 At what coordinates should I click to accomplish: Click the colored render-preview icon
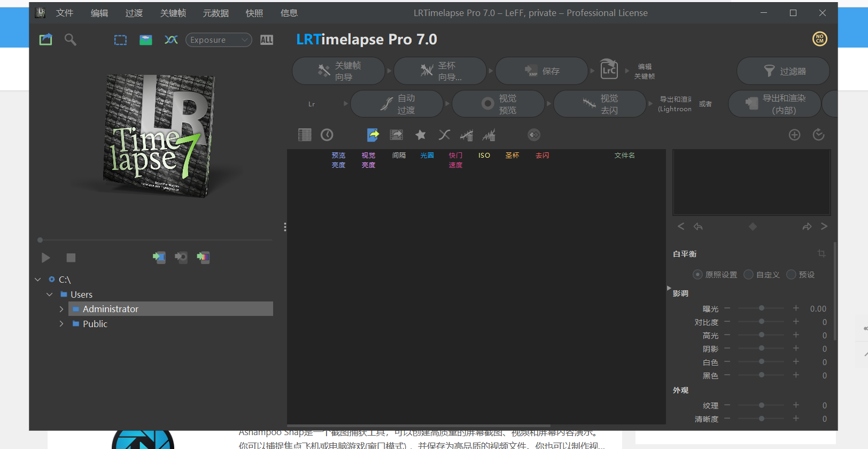click(203, 258)
